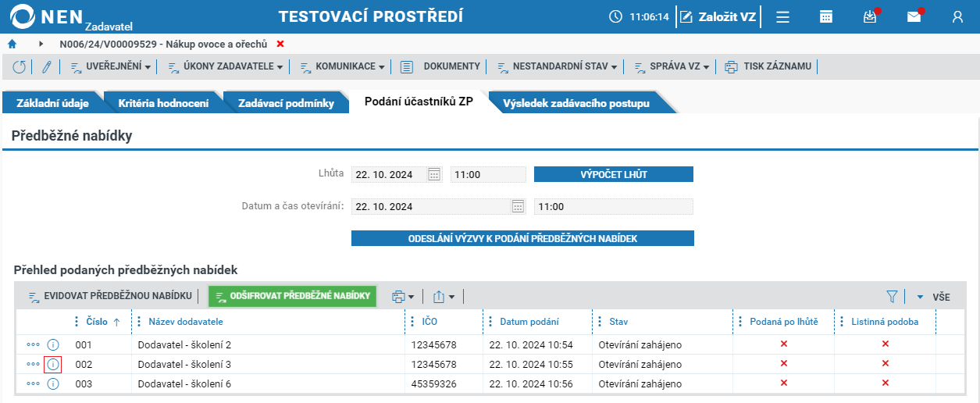Click the 22. 10. 2024 10:55 submission date
The width and height of the screenshot is (980, 403).
[531, 365]
